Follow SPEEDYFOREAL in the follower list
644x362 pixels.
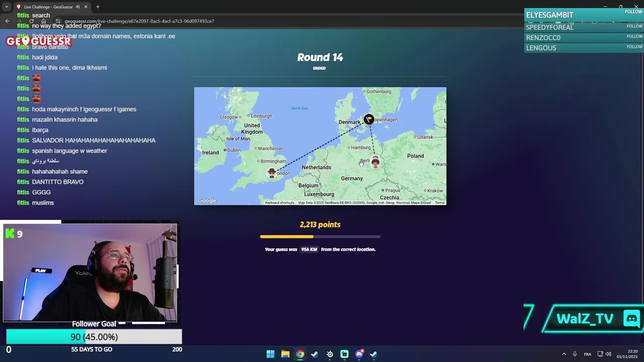pos(634,26)
